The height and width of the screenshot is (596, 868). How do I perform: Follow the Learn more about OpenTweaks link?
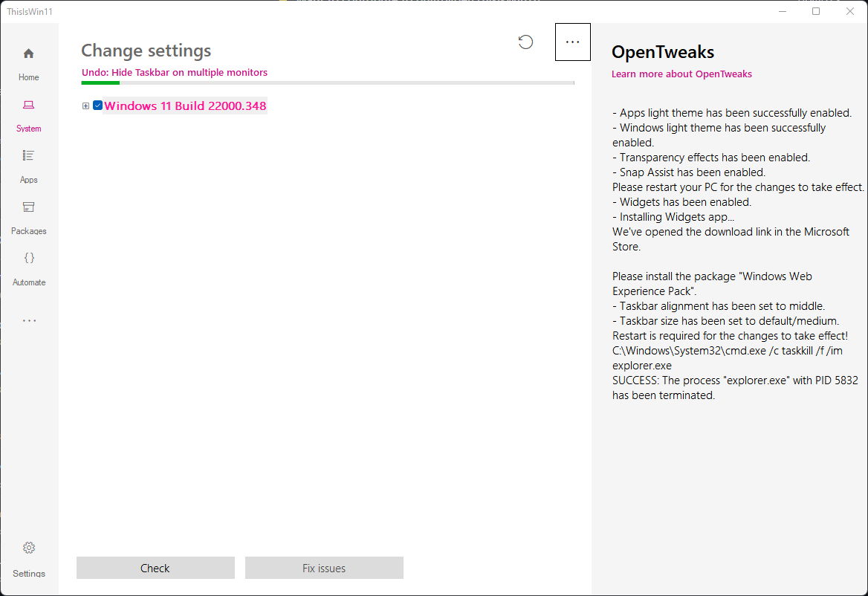pyautogui.click(x=681, y=74)
